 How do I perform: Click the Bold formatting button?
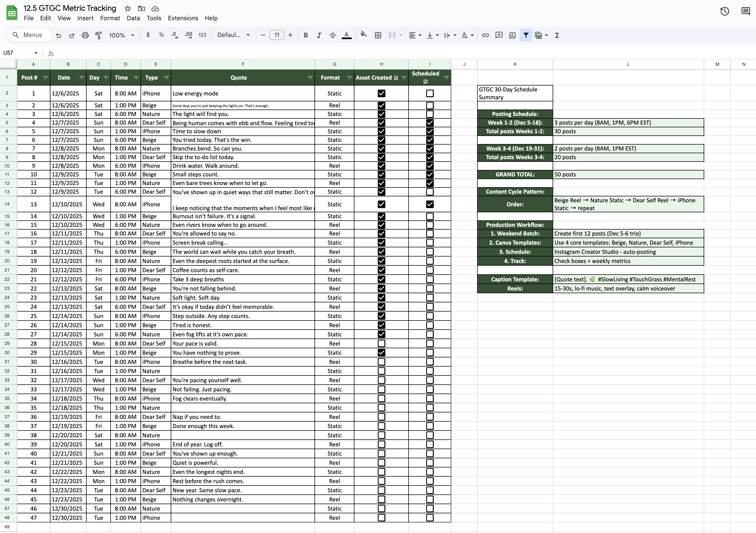306,35
